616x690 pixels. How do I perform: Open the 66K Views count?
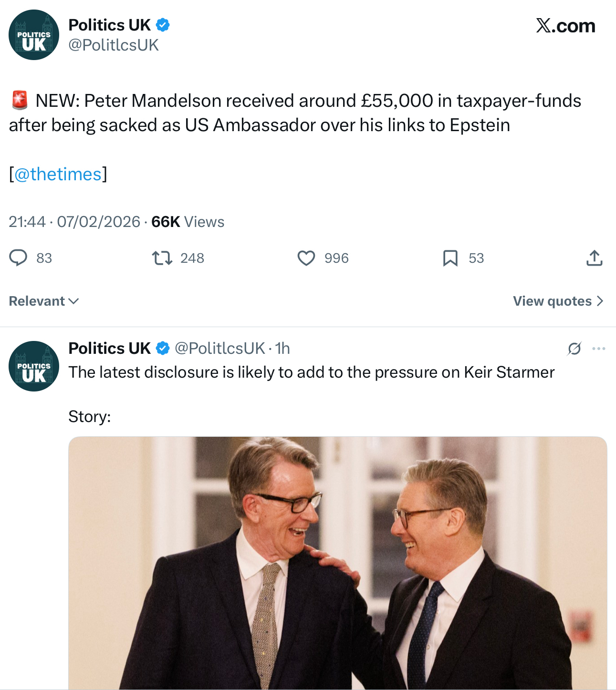[x=188, y=222]
